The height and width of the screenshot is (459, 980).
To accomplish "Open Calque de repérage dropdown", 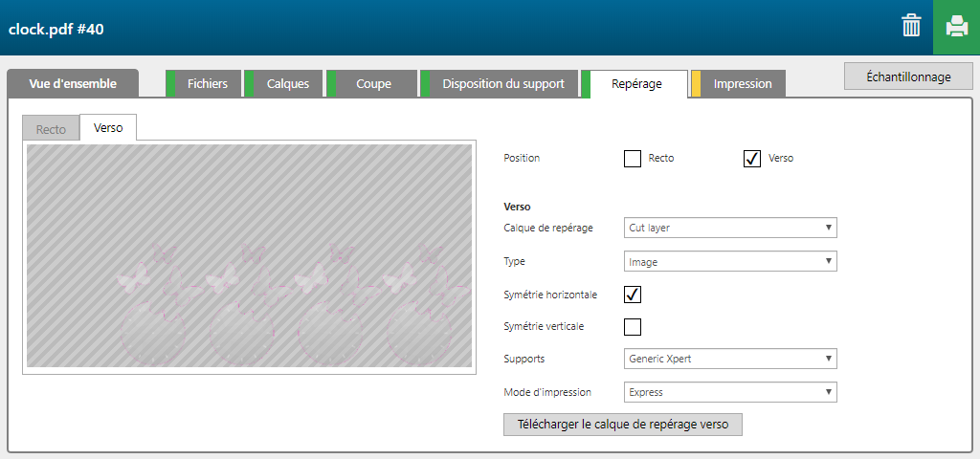I will [730, 228].
